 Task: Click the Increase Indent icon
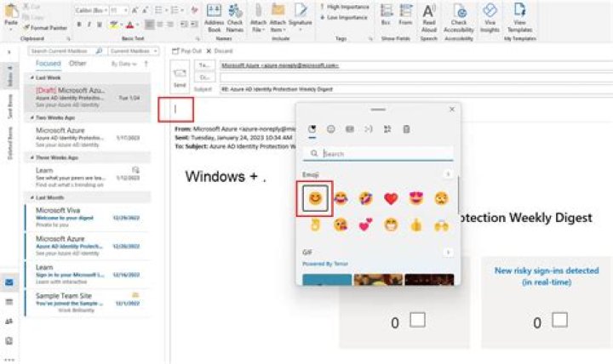pos(194,25)
